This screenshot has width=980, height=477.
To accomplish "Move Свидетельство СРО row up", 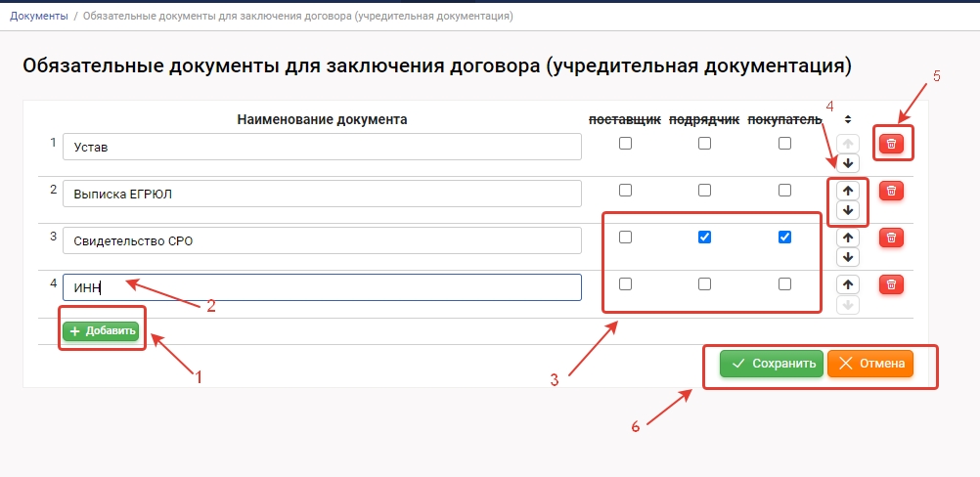I will point(848,238).
